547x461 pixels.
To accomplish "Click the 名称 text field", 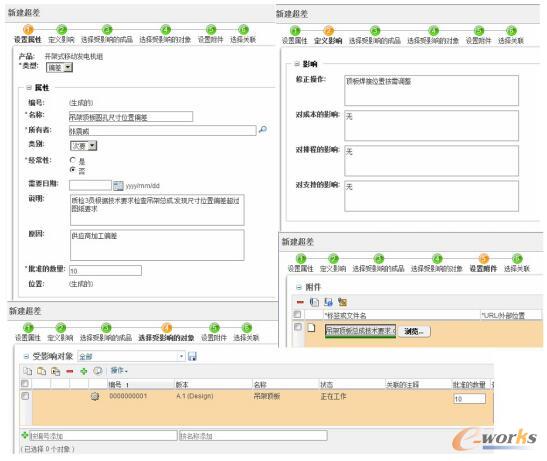I will click(131, 117).
